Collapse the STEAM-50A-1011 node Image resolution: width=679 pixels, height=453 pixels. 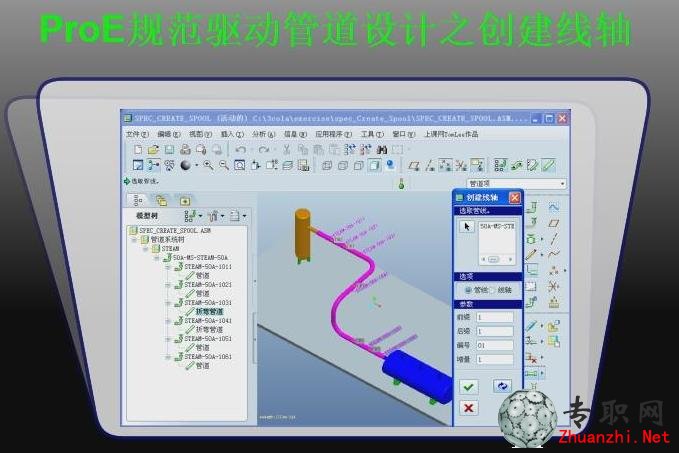click(168, 267)
